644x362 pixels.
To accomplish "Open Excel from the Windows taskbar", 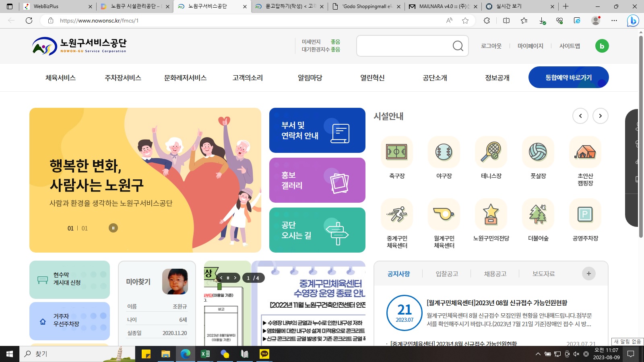I will point(205,354).
